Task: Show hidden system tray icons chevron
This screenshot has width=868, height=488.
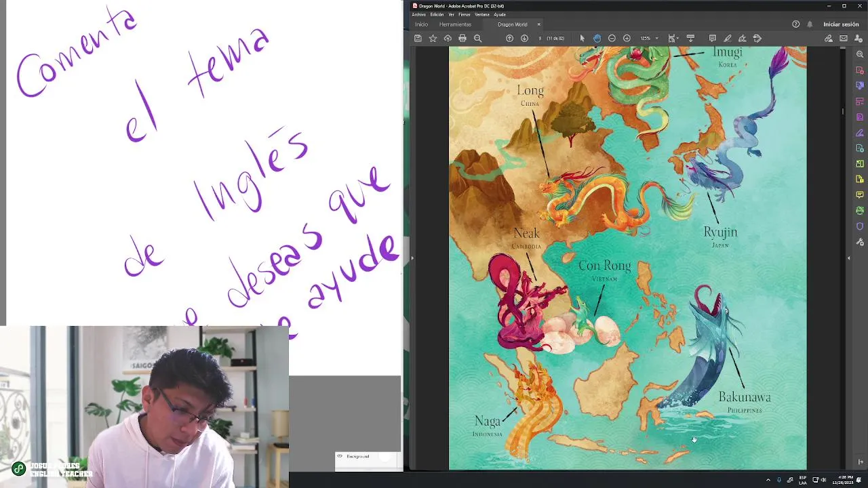Action: point(768,480)
